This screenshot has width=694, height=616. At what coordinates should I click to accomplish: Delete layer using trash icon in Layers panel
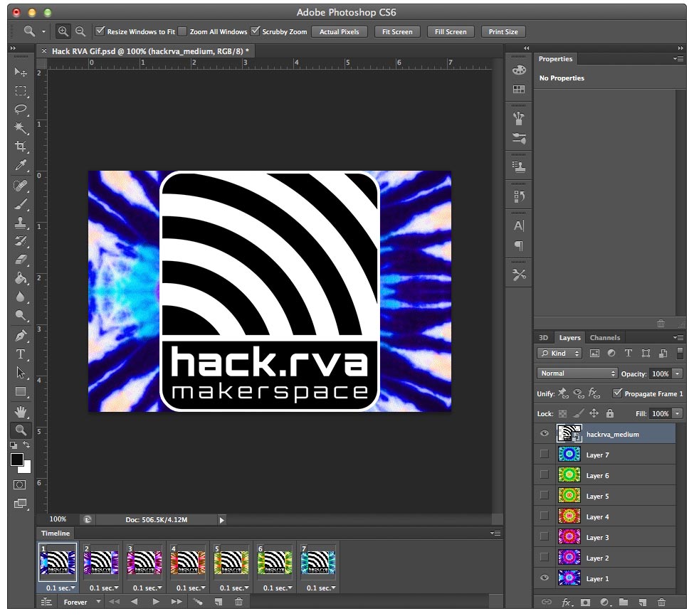click(x=661, y=602)
